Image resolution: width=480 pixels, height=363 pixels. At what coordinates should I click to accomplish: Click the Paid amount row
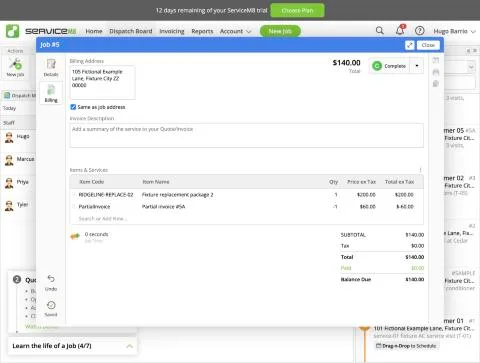point(382,268)
